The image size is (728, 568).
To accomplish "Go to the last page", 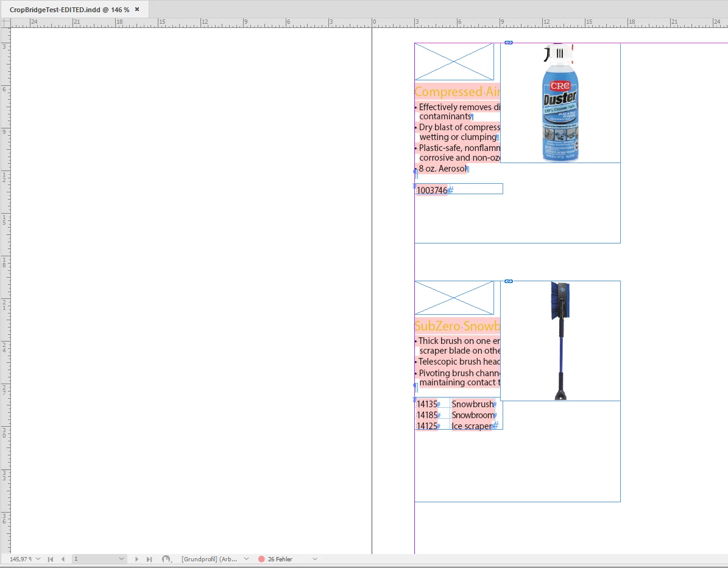I will (x=149, y=559).
